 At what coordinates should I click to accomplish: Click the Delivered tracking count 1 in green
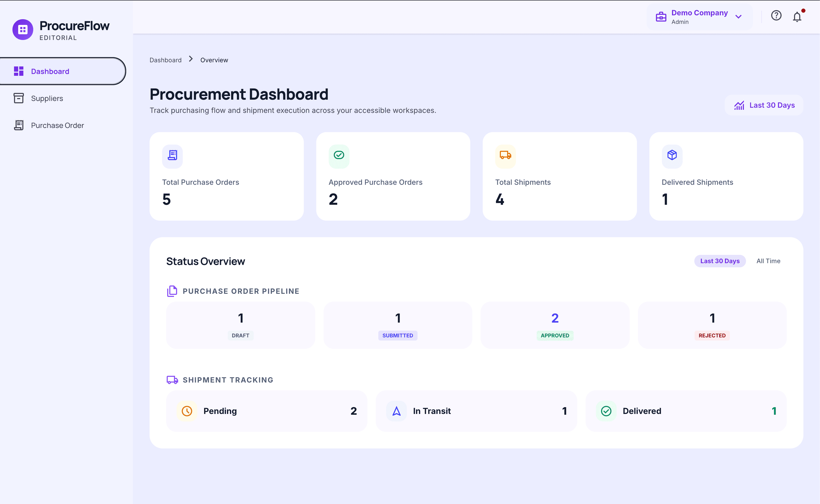[774, 411]
